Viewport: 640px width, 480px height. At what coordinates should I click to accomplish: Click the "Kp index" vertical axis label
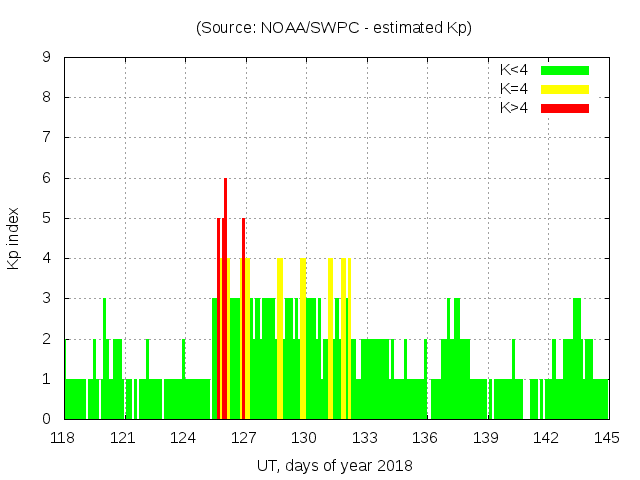tap(14, 238)
